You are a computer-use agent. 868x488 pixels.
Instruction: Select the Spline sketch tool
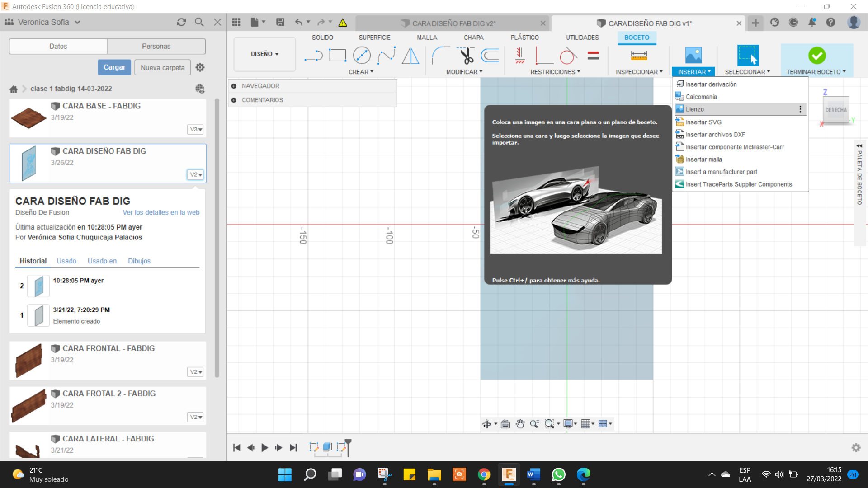click(387, 56)
